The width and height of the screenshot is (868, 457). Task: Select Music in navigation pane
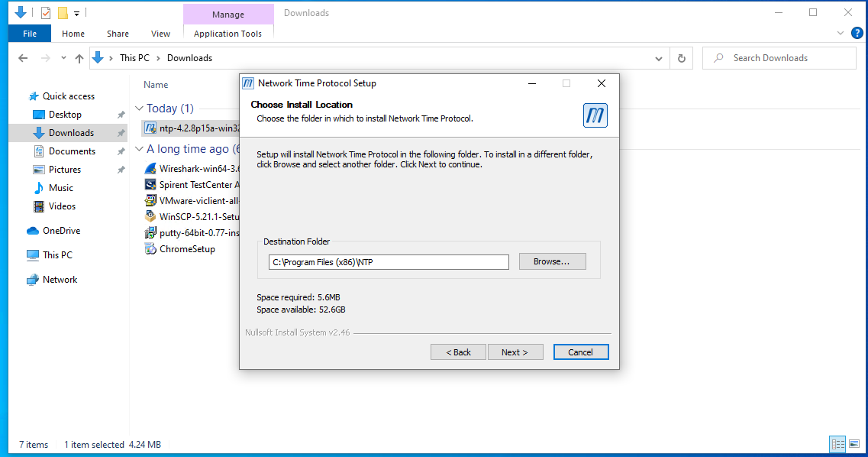(61, 188)
